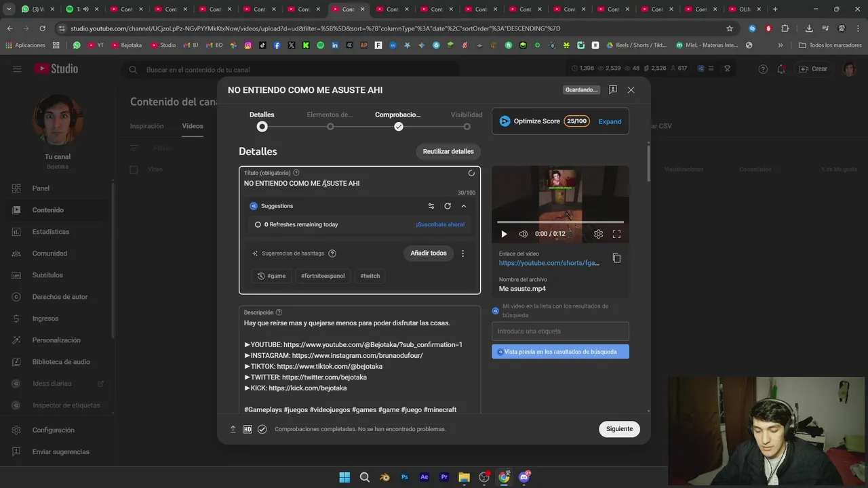Screen dimensions: 868x488
Task: Add the #fortniteespanol hashtag suggestion
Action: pyautogui.click(x=323, y=276)
